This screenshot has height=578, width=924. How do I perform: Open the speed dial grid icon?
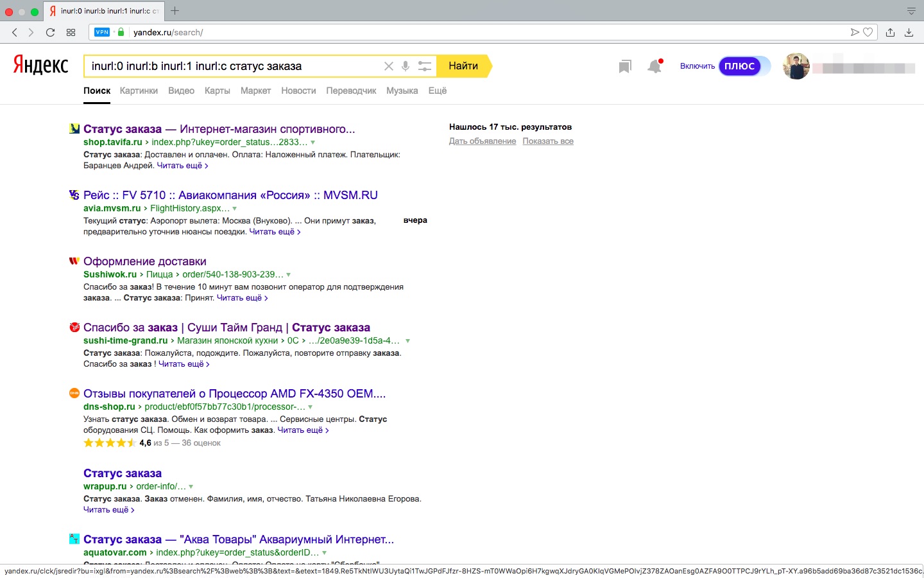(71, 32)
